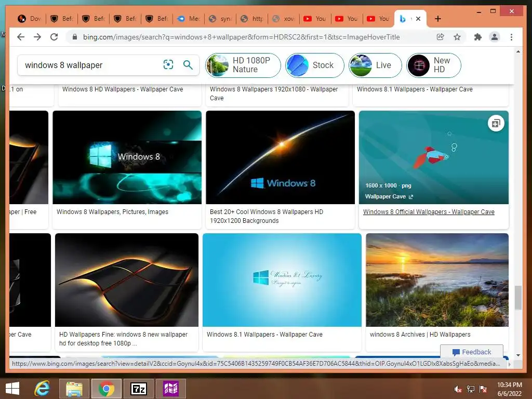The width and height of the screenshot is (532, 399).
Task: Go back to the previous page
Action: click(x=21, y=37)
